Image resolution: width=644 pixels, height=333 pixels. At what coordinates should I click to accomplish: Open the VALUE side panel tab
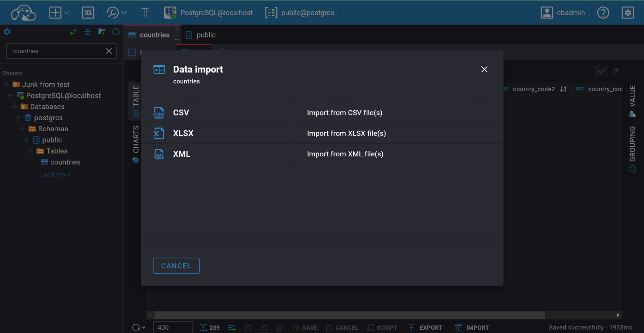tap(632, 101)
